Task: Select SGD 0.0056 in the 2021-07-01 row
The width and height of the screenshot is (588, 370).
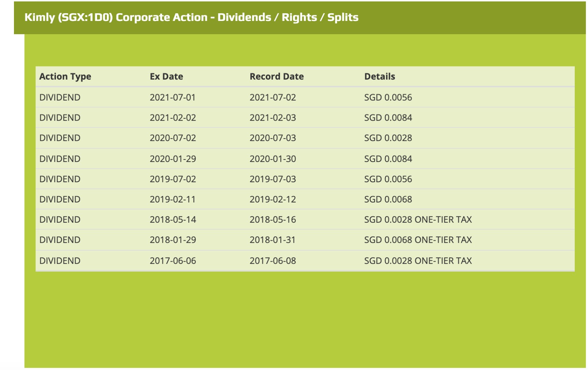Action: [x=388, y=97]
